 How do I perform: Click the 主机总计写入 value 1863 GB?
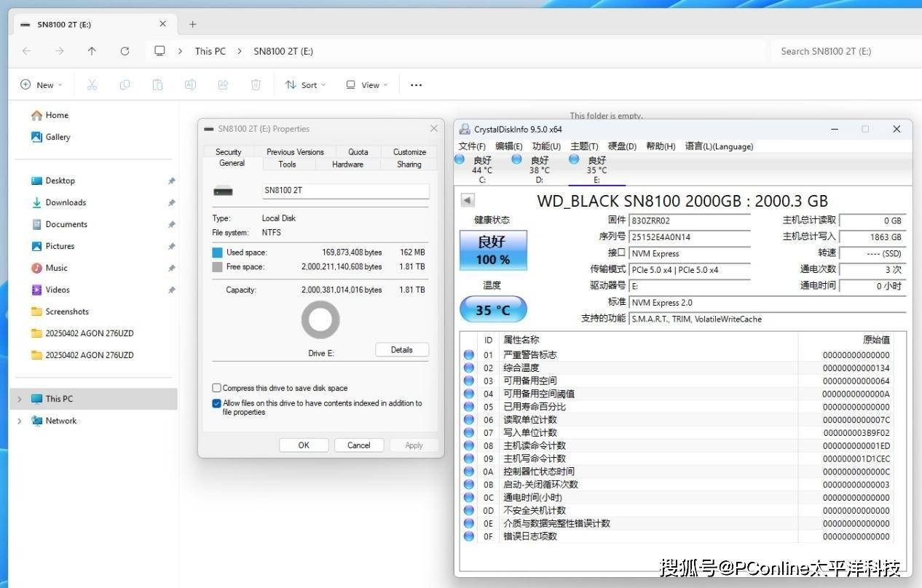(872, 237)
